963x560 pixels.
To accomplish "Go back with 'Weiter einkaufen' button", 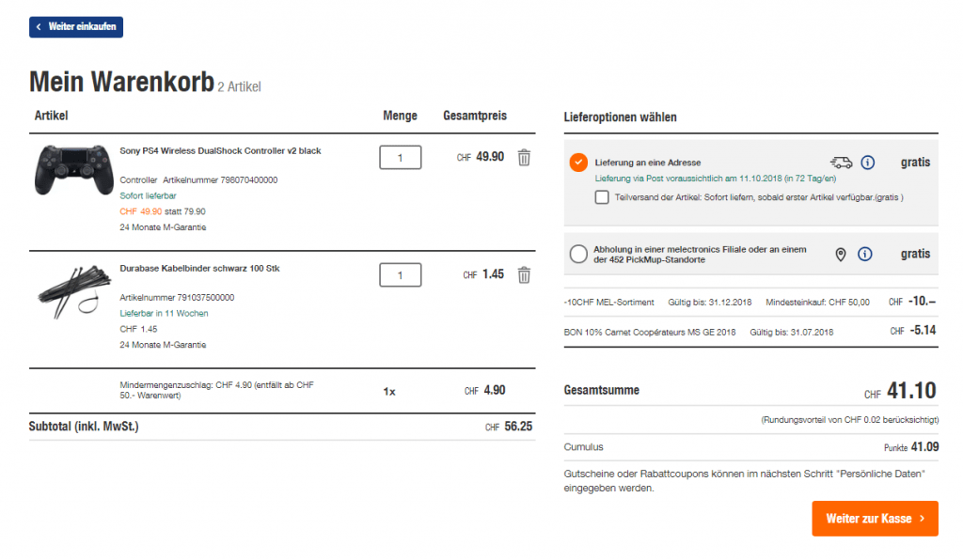I will pos(76,27).
